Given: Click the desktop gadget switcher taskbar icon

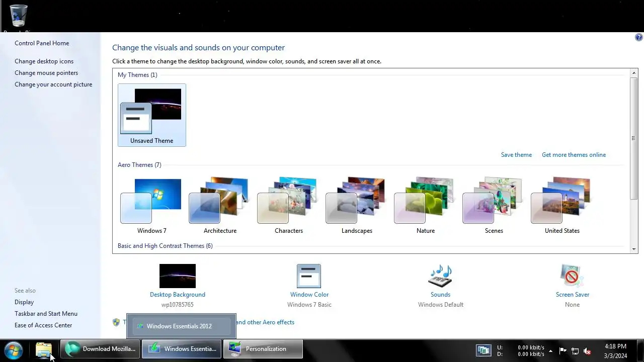Looking at the screenshot, I should [x=484, y=350].
